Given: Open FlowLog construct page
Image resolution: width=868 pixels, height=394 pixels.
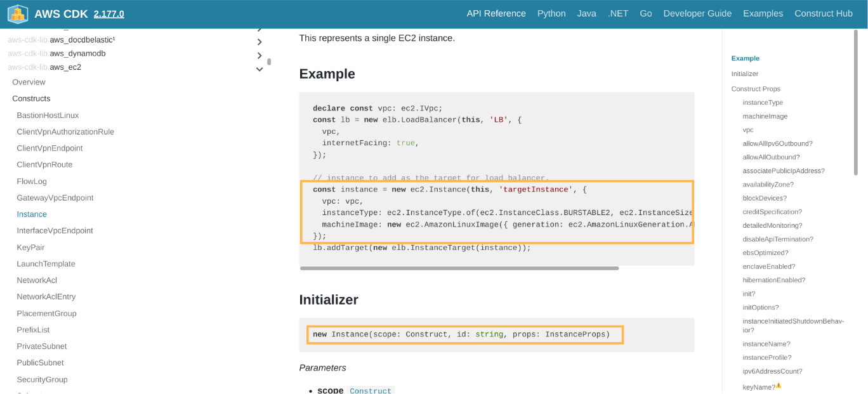Looking at the screenshot, I should click(32, 181).
